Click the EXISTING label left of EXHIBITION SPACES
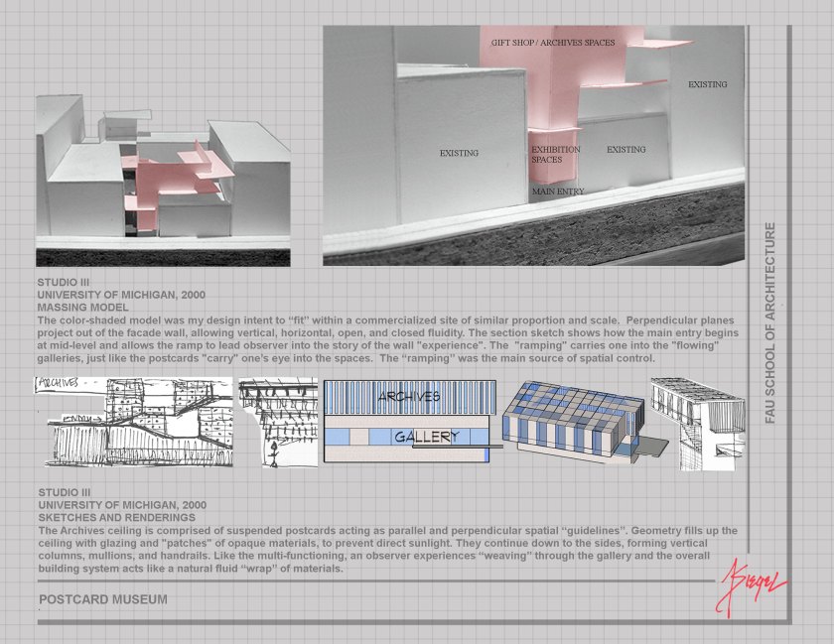This screenshot has width=834, height=644. pos(459,154)
